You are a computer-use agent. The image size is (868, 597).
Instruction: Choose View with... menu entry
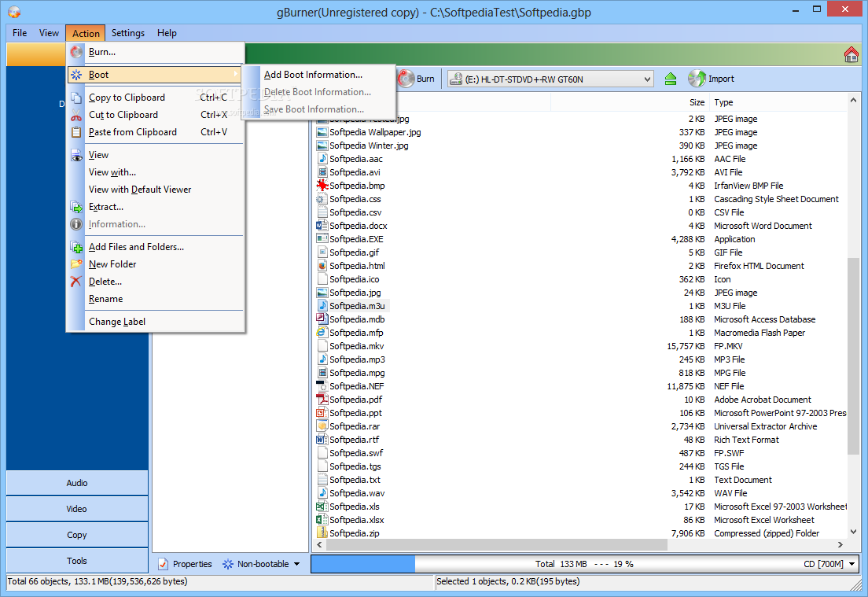tap(154, 172)
